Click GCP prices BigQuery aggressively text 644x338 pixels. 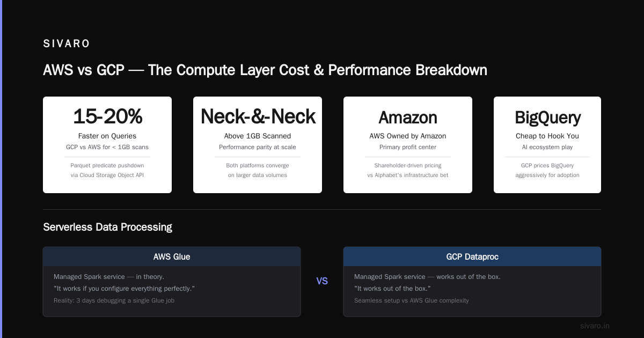point(547,170)
